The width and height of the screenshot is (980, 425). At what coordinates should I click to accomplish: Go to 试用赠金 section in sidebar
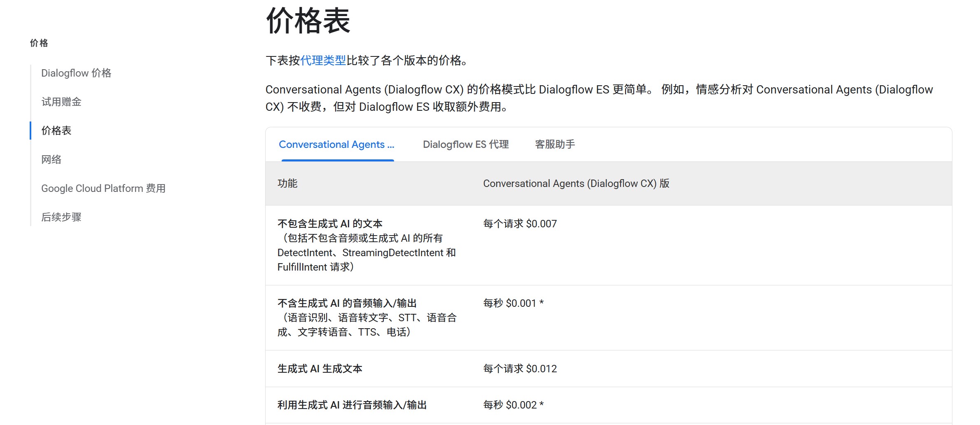pyautogui.click(x=61, y=102)
